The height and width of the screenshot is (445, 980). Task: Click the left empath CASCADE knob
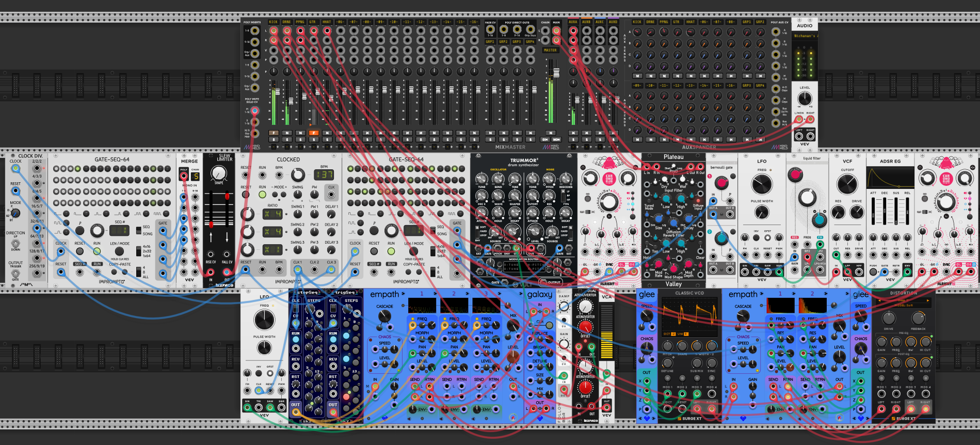(x=384, y=316)
